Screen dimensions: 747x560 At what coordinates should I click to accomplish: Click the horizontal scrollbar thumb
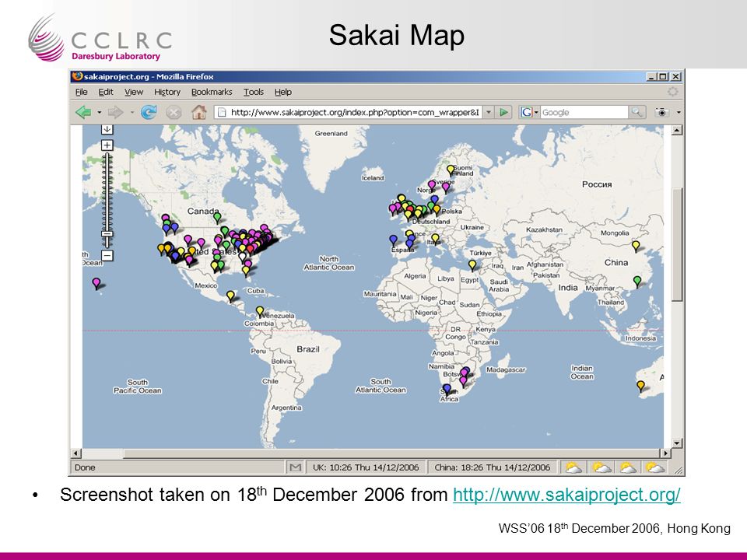tap(391, 453)
